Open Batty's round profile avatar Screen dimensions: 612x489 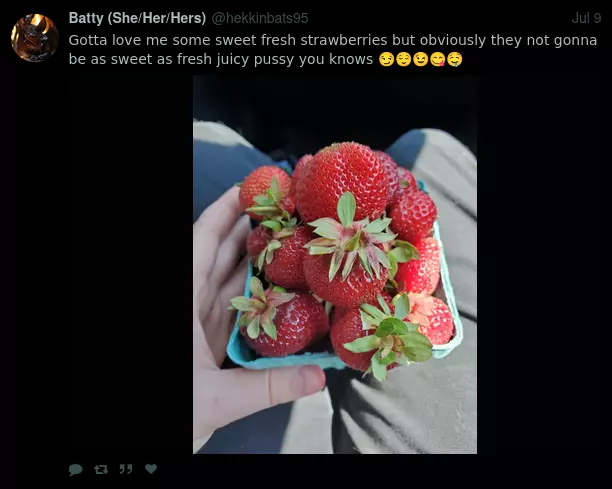pyautogui.click(x=35, y=38)
